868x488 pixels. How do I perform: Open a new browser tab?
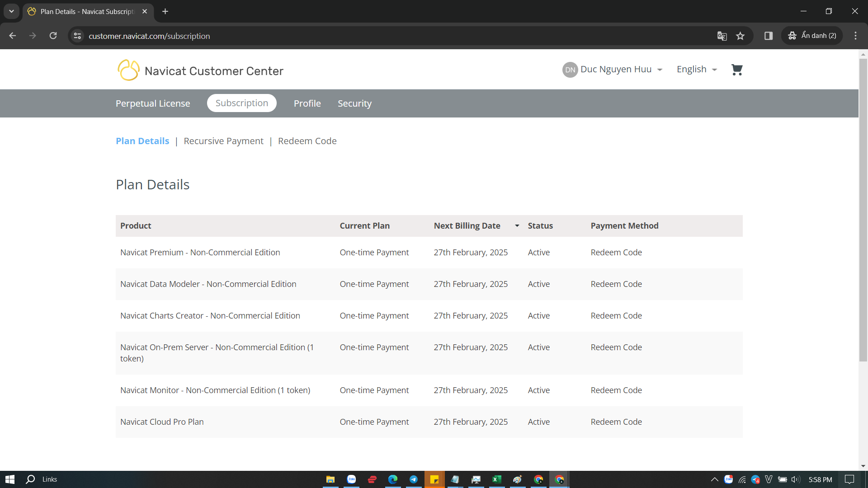click(165, 11)
